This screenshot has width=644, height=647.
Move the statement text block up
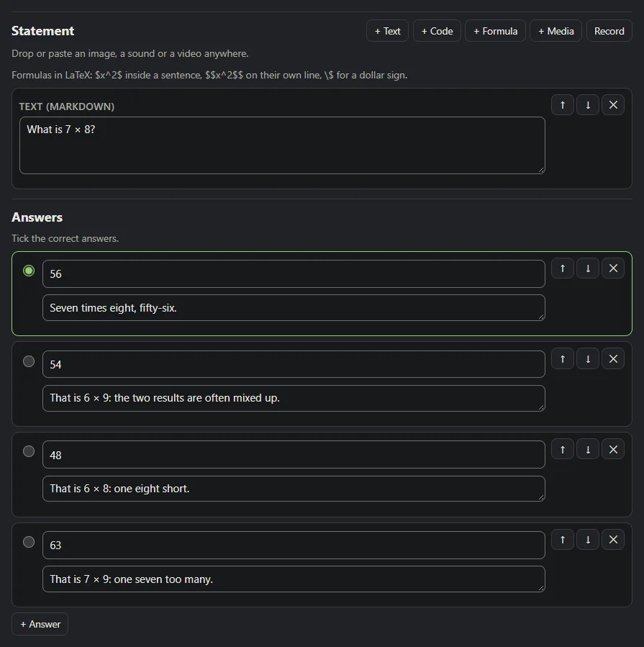(x=562, y=105)
